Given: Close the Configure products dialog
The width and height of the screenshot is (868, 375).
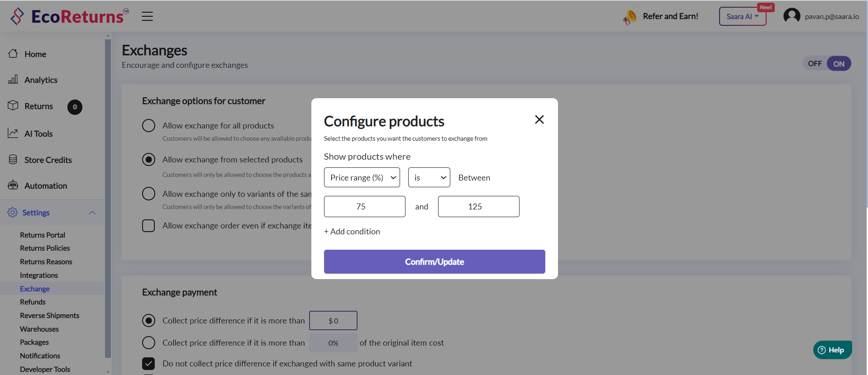Looking at the screenshot, I should coord(539,119).
